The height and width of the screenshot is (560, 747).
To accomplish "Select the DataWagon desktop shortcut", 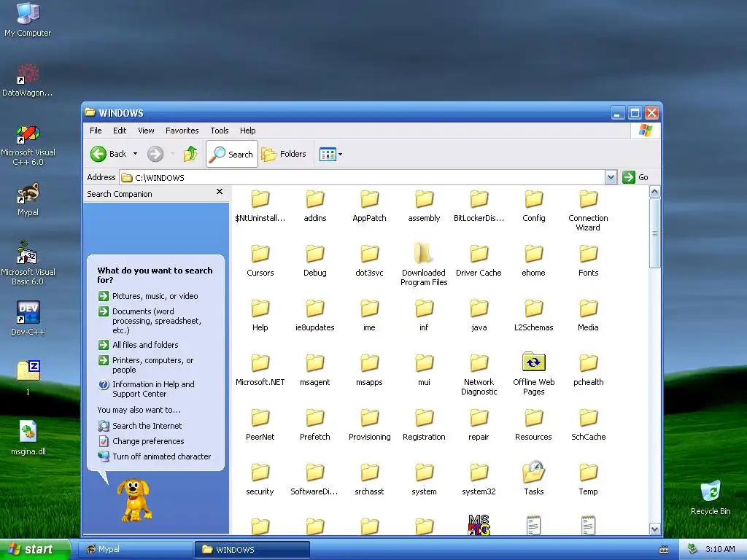I will [x=28, y=80].
